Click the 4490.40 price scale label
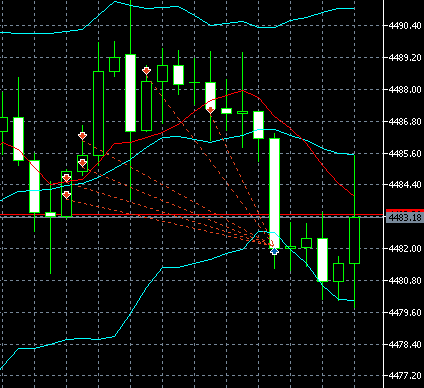 (405, 26)
